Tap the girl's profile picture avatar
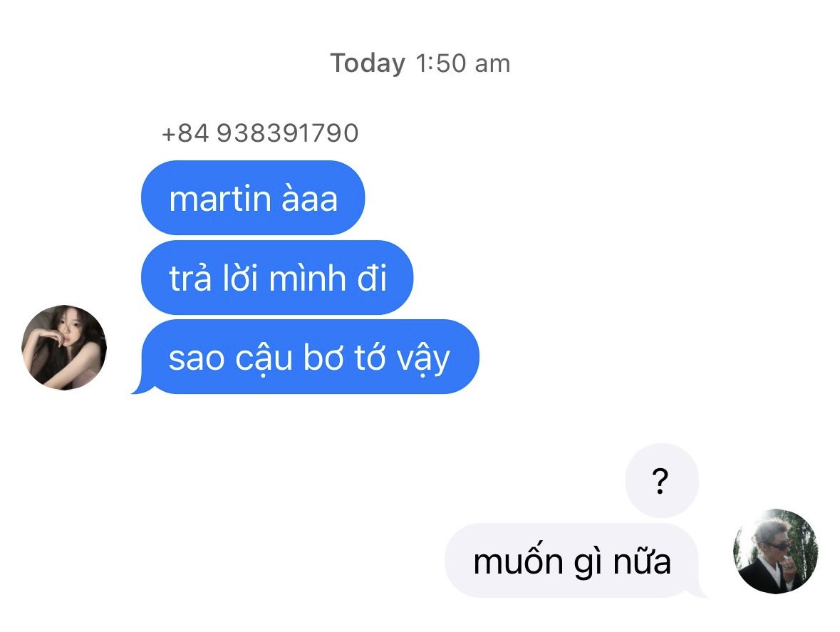 click(x=63, y=348)
